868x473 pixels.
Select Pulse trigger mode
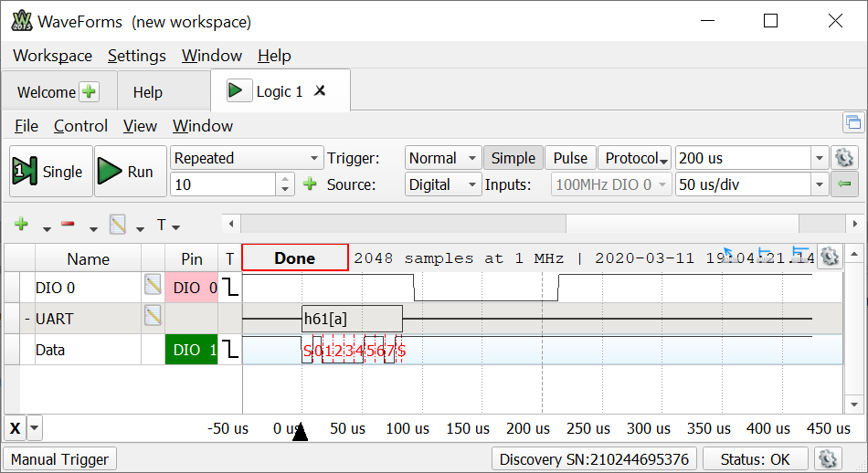pyautogui.click(x=570, y=158)
